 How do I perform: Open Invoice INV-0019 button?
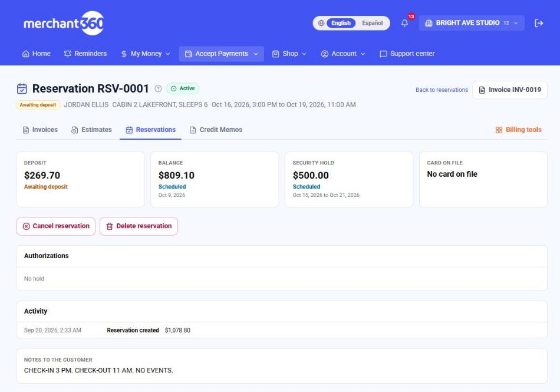(510, 90)
